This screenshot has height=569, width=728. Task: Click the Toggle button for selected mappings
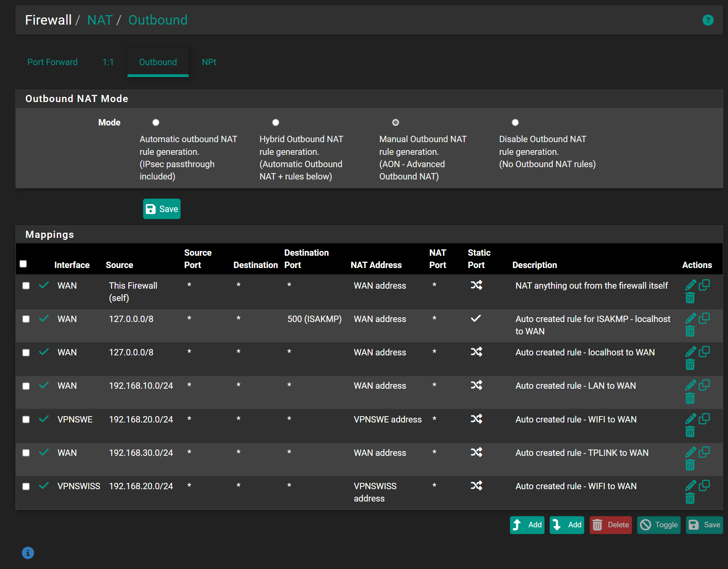659,525
